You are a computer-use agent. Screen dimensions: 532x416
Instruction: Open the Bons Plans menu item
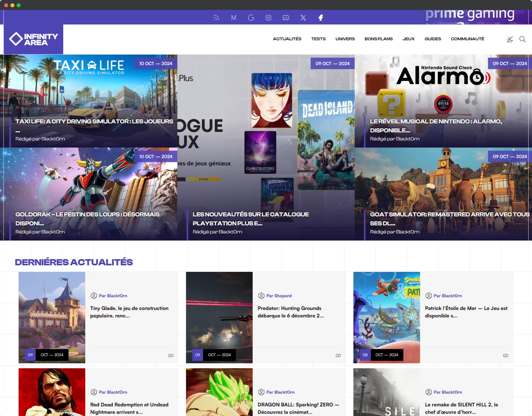[x=378, y=39]
